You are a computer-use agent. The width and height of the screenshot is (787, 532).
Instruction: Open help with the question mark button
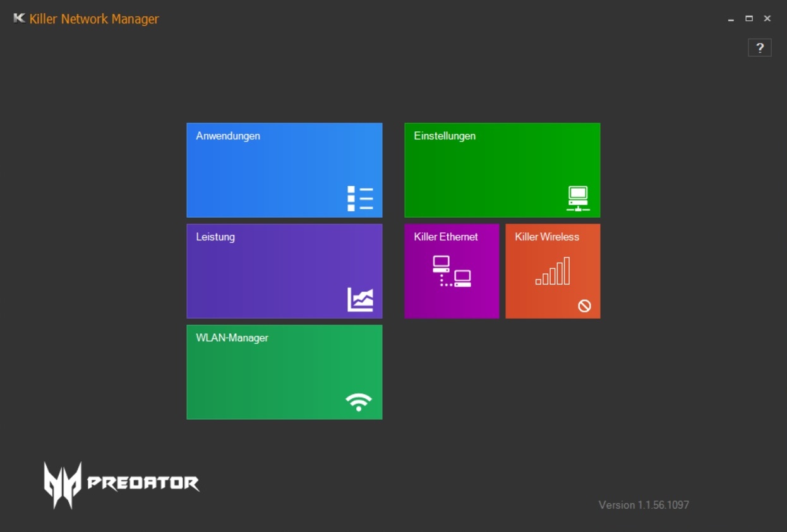[x=760, y=47]
